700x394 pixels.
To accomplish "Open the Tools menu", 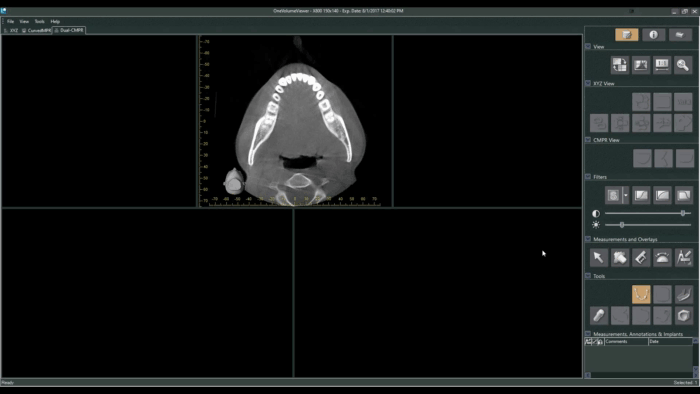I will coord(40,21).
